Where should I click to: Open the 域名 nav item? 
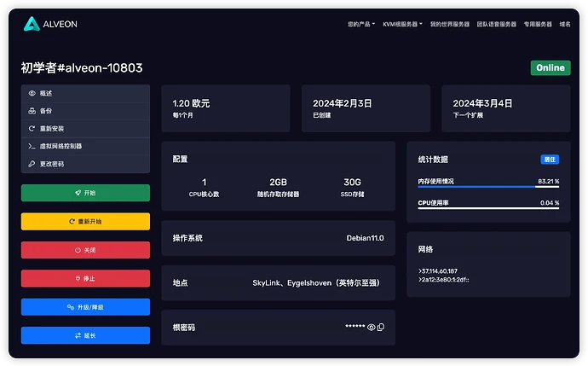coord(565,24)
